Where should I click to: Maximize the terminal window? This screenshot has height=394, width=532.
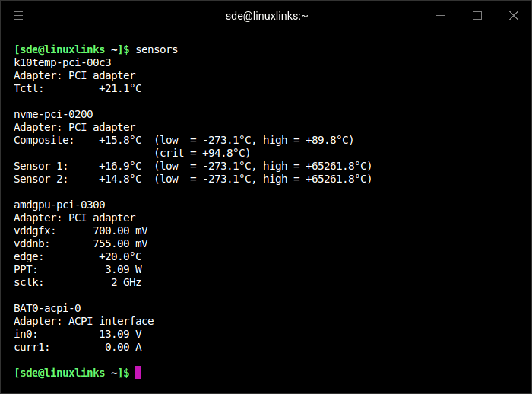(x=477, y=15)
